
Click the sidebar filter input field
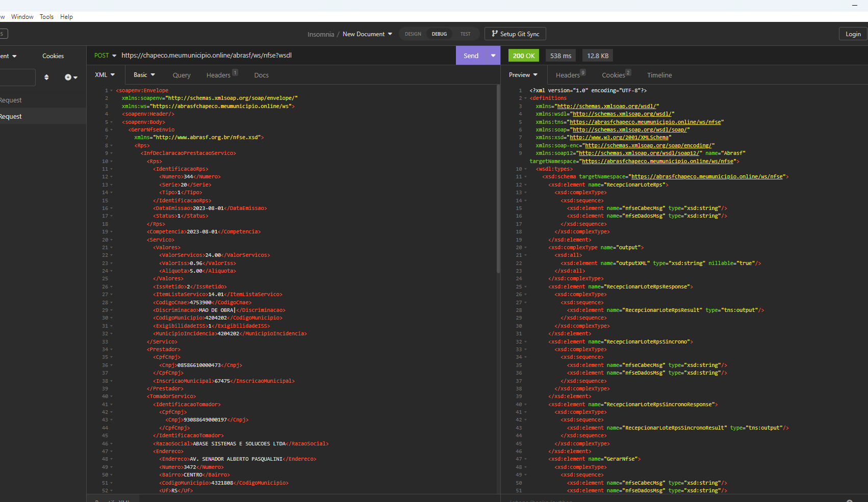pos(17,77)
